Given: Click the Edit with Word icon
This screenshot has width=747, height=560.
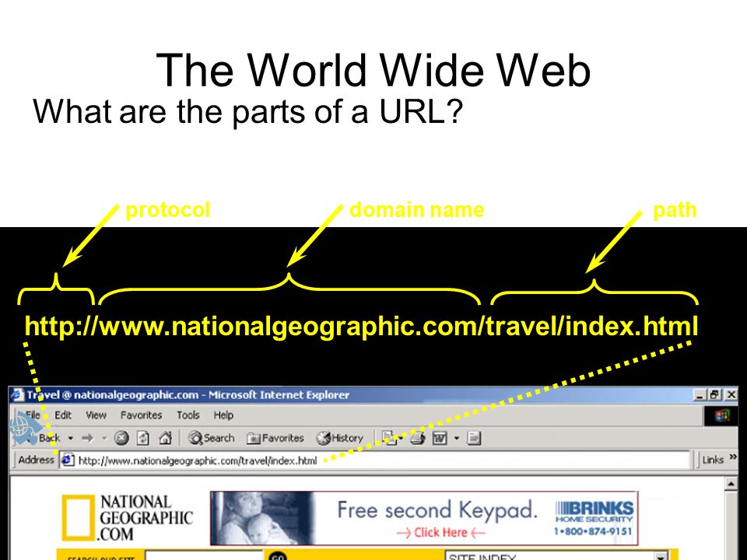Looking at the screenshot, I should click(x=439, y=438).
